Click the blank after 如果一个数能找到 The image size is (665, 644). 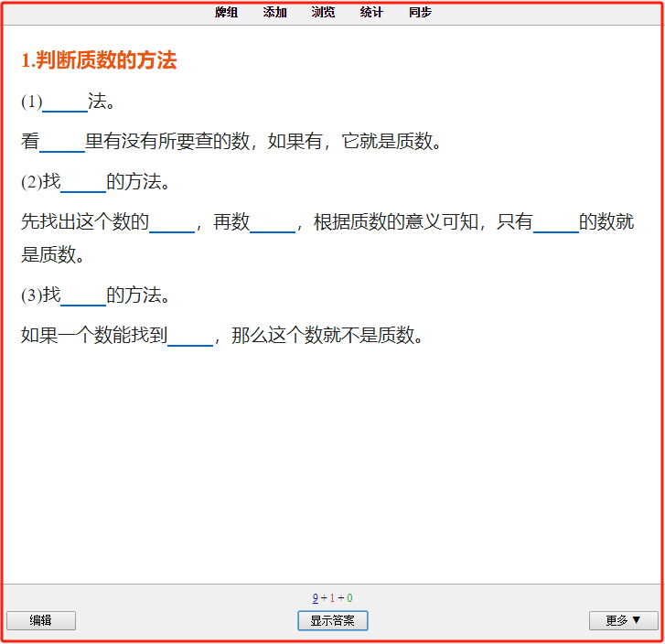[190, 337]
